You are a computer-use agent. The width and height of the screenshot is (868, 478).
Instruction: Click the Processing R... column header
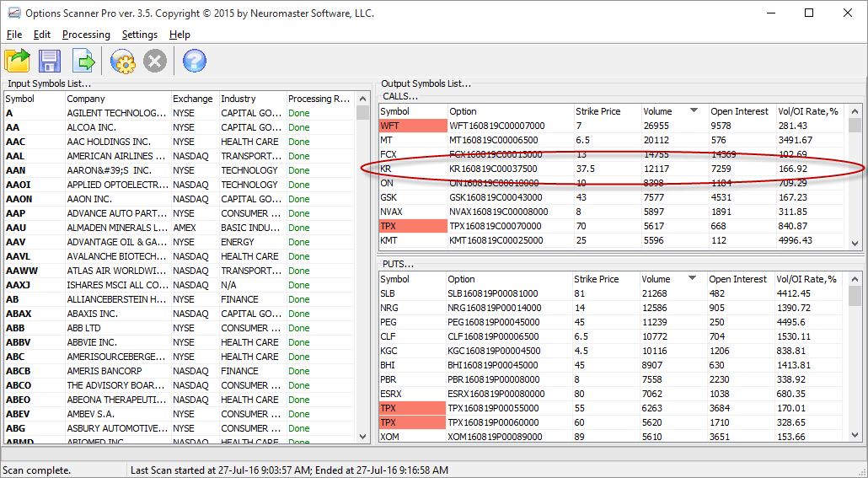[x=320, y=99]
